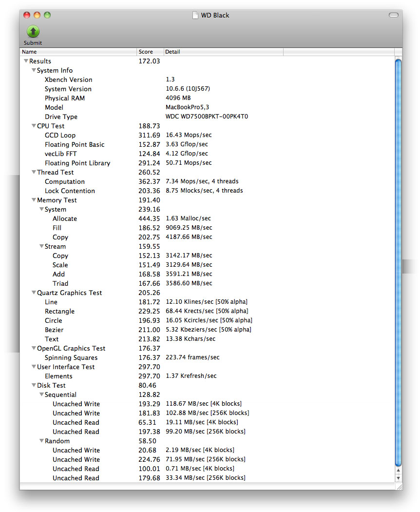
Task: Collapse the CPU Test section
Action: click(34, 126)
